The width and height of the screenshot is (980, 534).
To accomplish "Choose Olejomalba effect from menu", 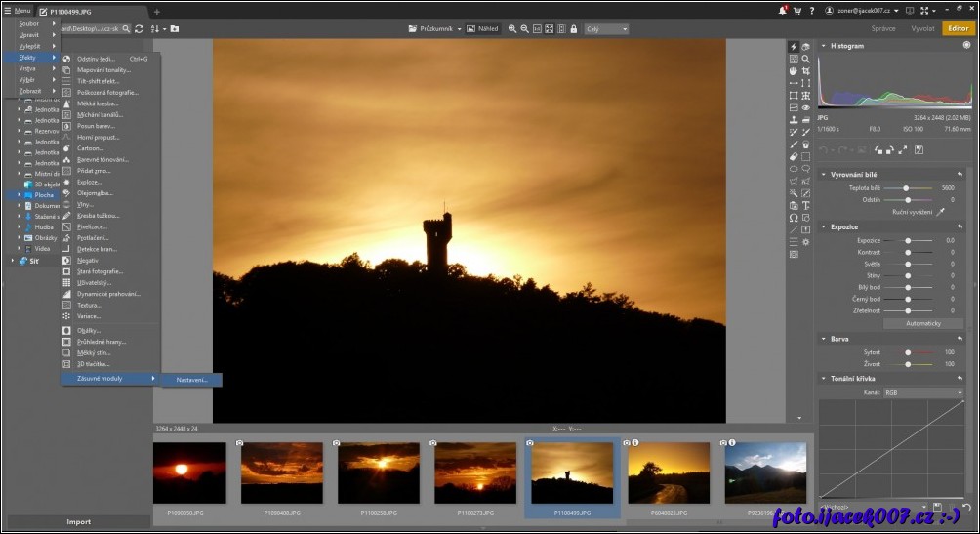I will click(95, 193).
